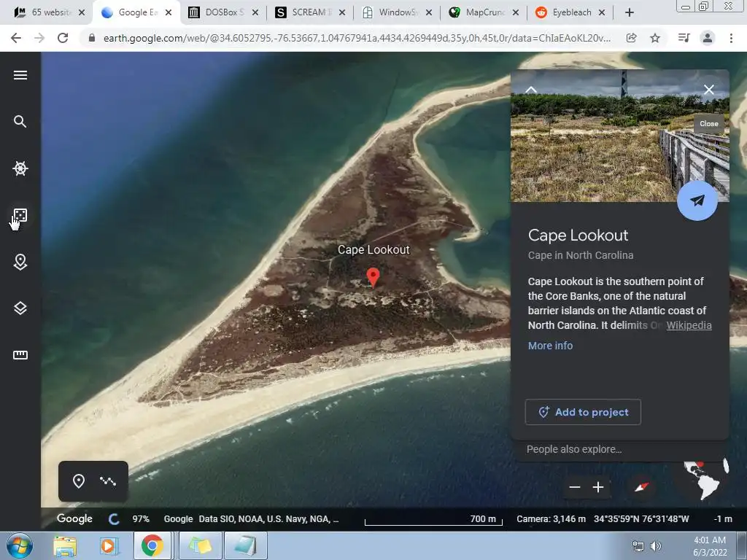Click the Chrome taskbar icon
747x560 pixels.
click(152, 545)
